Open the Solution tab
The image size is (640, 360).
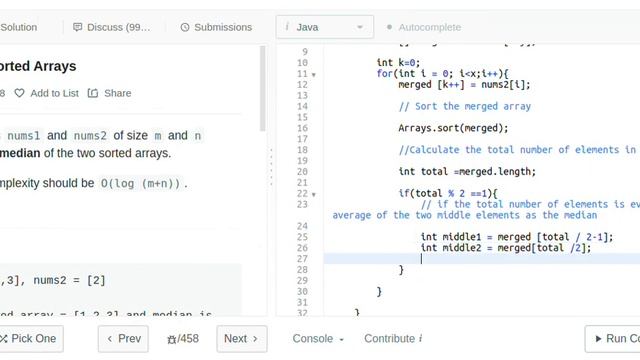[18, 27]
